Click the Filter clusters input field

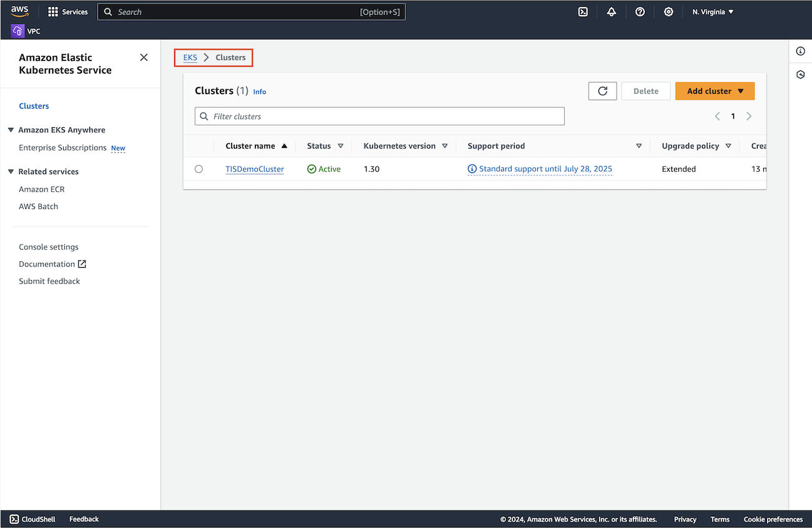[x=380, y=116]
